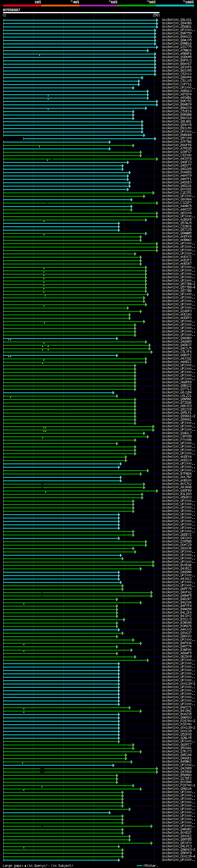The height and width of the screenshot is (868, 197).
Task: Click the UniRef100_A4S9T8 hit name
Action: (177, 159)
